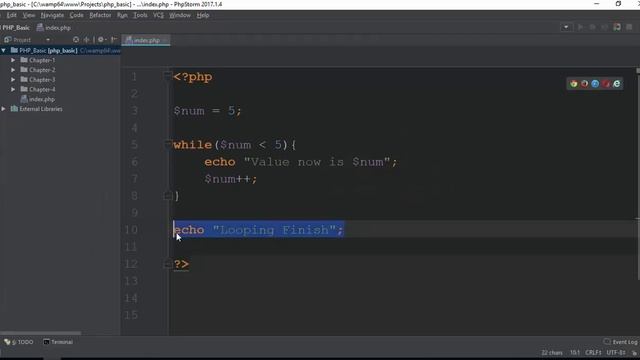Select External Libraries in tree
The height and width of the screenshot is (360, 640).
(x=41, y=109)
